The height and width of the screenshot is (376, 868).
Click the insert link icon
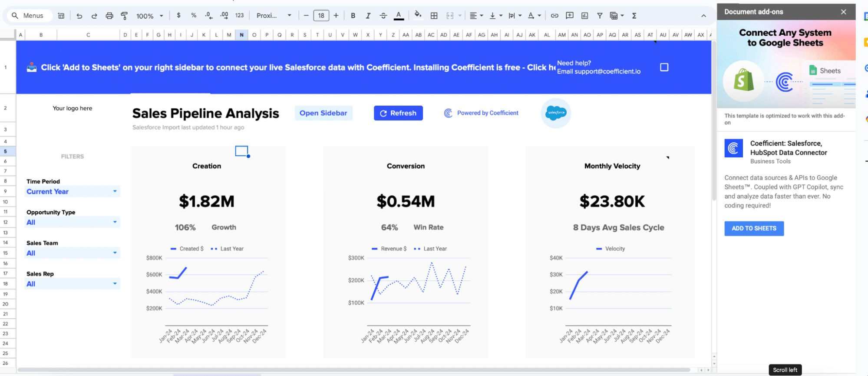click(554, 16)
